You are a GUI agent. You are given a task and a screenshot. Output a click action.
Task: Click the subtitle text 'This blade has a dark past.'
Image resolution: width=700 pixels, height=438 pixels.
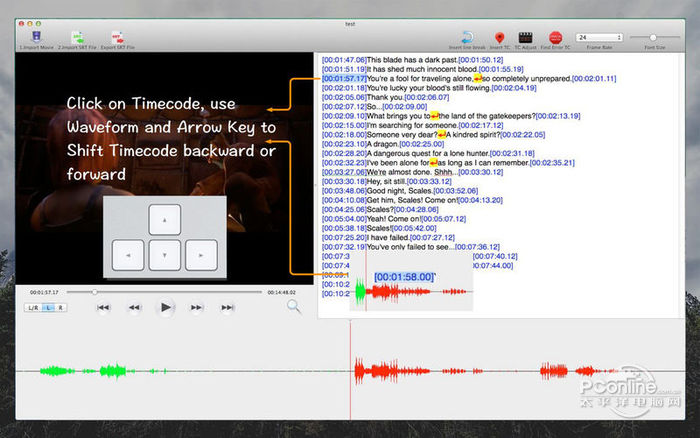point(412,60)
